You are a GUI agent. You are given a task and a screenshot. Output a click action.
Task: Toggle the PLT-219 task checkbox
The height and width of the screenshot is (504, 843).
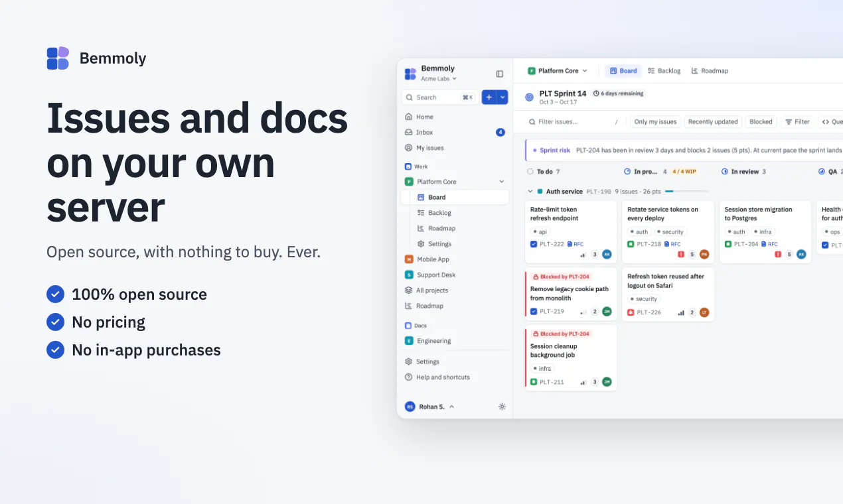(x=534, y=312)
